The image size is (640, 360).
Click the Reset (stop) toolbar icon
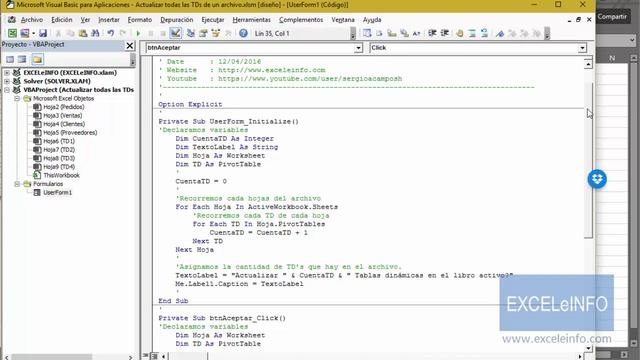pyautogui.click(x=163, y=33)
